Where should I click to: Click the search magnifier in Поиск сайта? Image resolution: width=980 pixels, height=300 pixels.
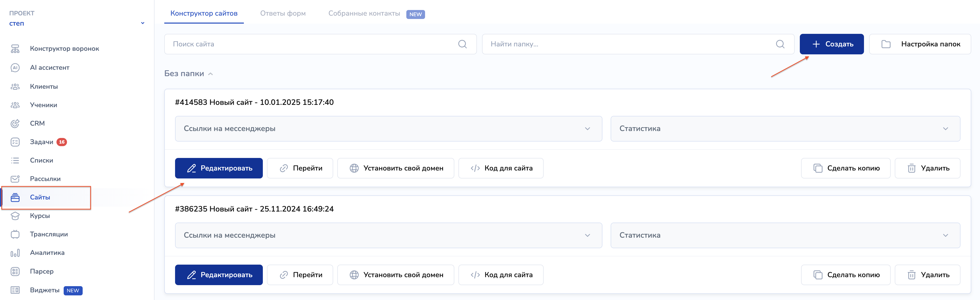[x=462, y=44]
